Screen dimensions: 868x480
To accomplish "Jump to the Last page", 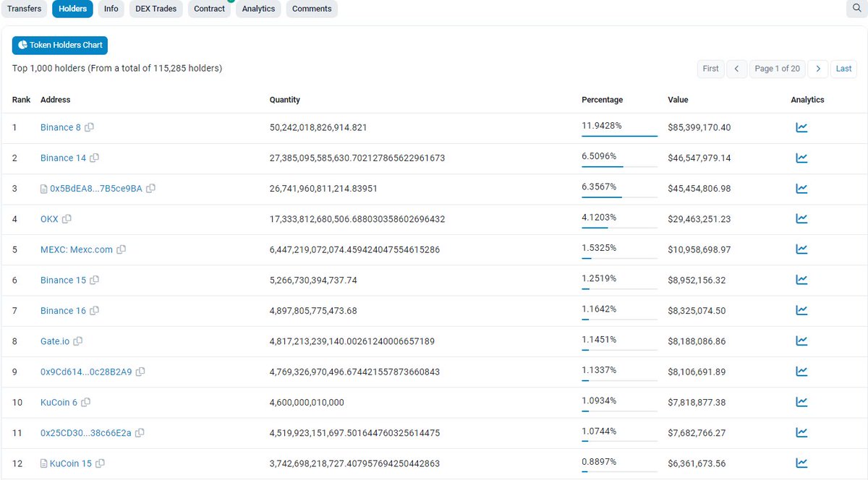I will tap(844, 69).
